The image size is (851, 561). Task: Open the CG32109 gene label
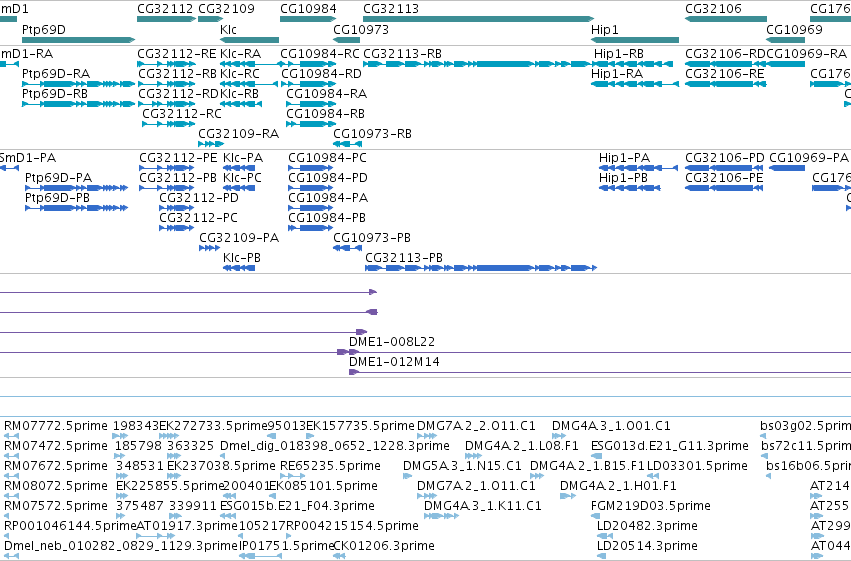(x=226, y=9)
